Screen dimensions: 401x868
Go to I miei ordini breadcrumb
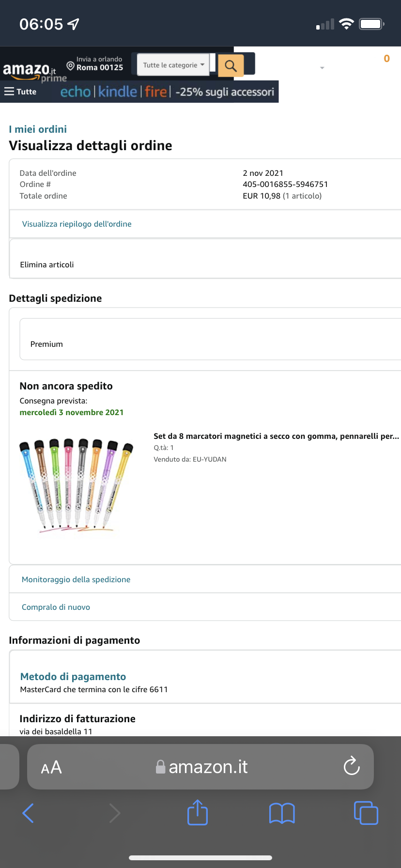tap(38, 129)
